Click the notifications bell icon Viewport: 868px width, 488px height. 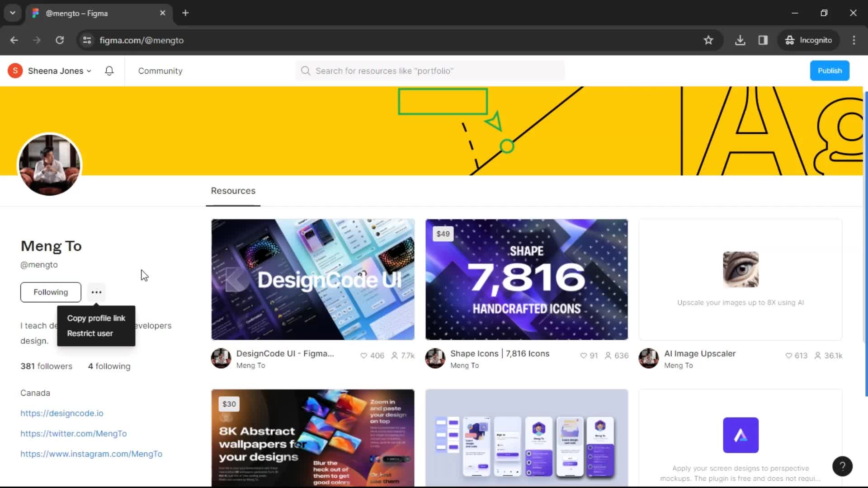(110, 70)
